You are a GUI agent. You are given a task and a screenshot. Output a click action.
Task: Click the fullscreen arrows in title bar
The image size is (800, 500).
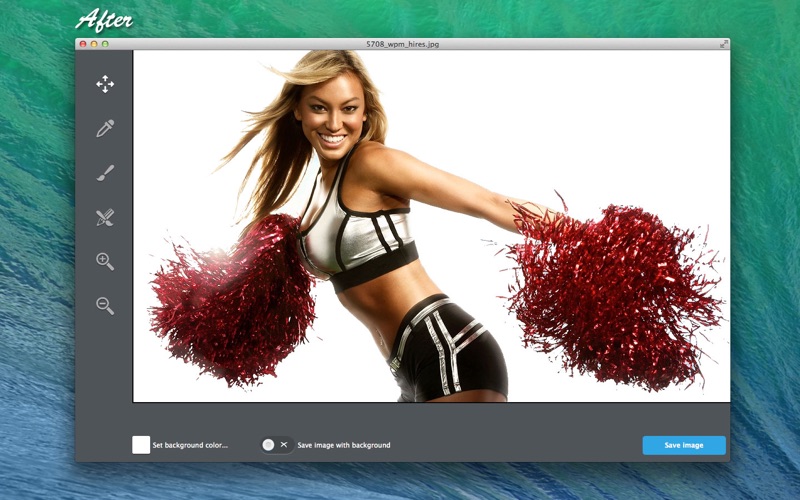click(723, 44)
